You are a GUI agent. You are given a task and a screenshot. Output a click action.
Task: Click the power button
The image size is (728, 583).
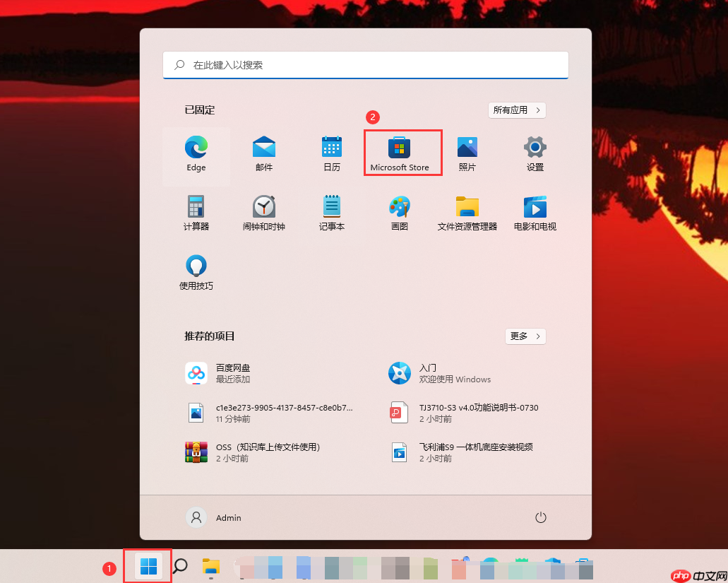(x=541, y=517)
